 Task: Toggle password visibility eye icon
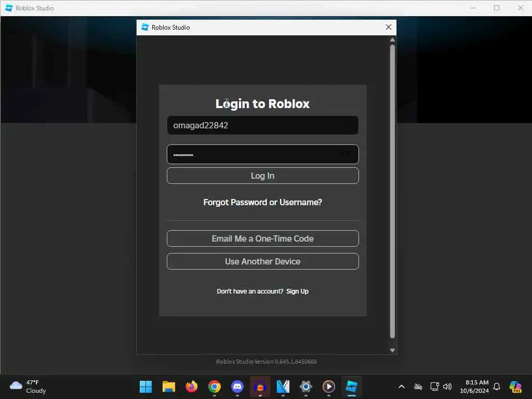345,154
